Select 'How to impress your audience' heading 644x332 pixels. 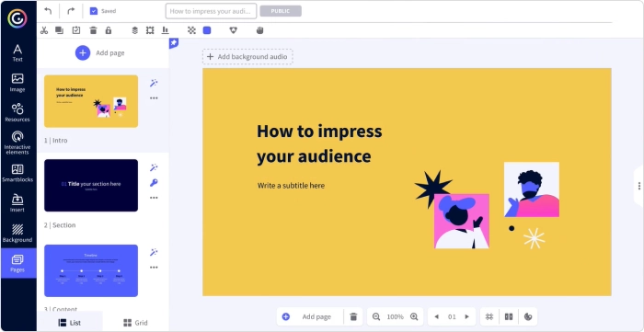(x=319, y=143)
